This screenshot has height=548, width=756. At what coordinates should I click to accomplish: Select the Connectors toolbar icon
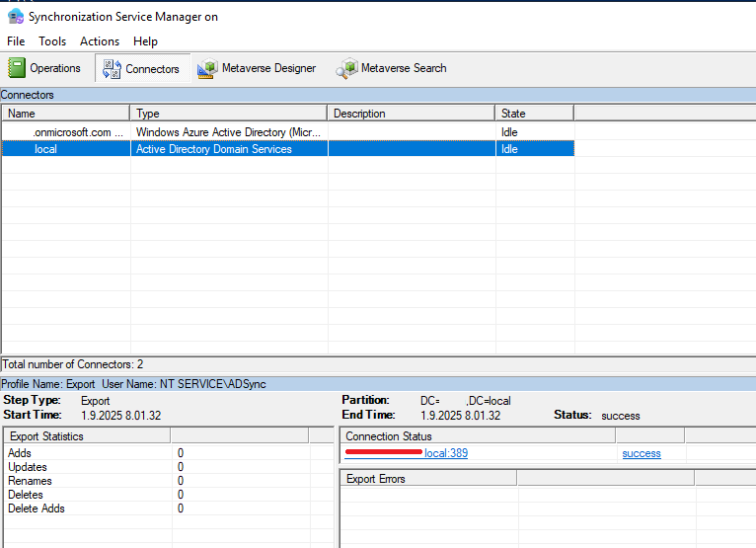[112, 69]
